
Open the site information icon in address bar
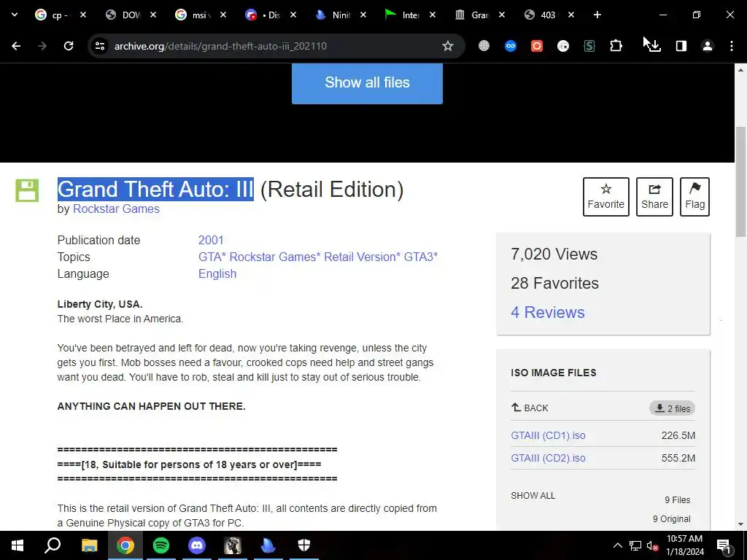click(99, 46)
